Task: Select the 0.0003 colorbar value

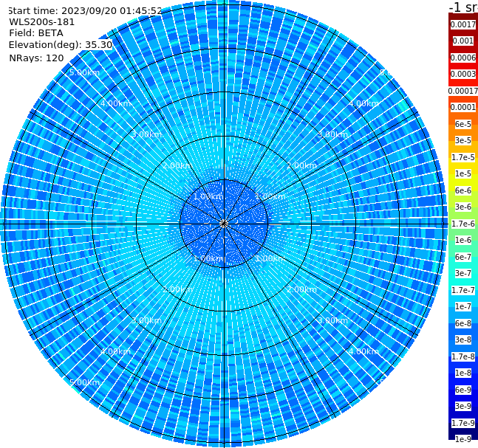Action: (463, 74)
